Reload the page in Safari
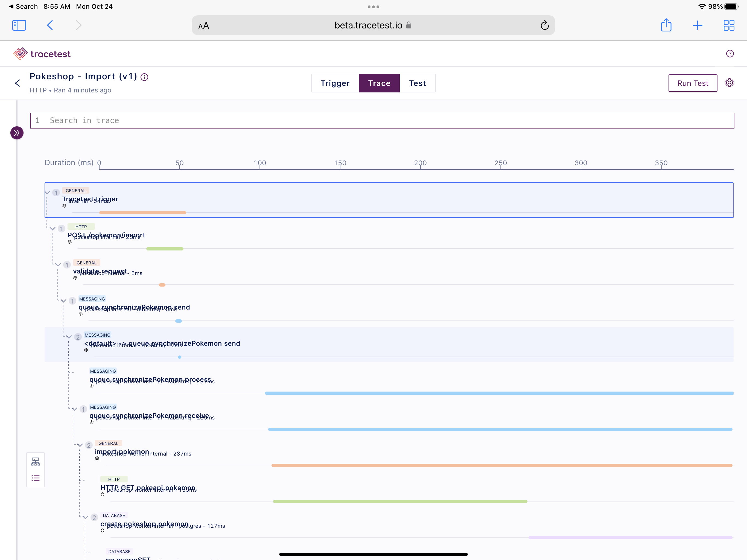This screenshot has width=747, height=560. click(x=545, y=25)
